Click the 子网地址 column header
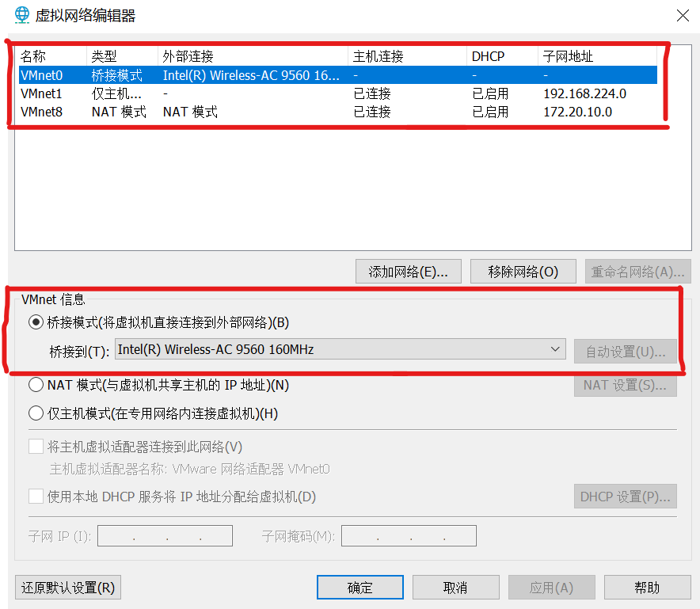 (597, 56)
